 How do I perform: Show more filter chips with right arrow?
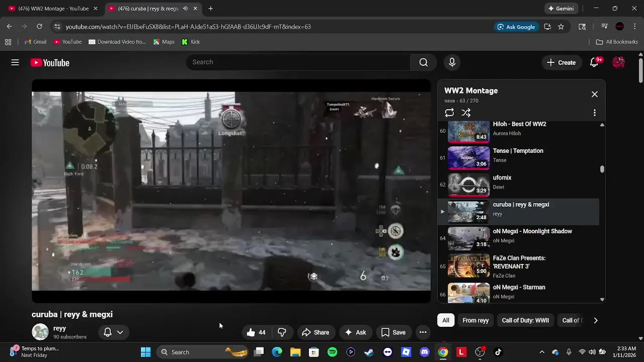click(596, 320)
